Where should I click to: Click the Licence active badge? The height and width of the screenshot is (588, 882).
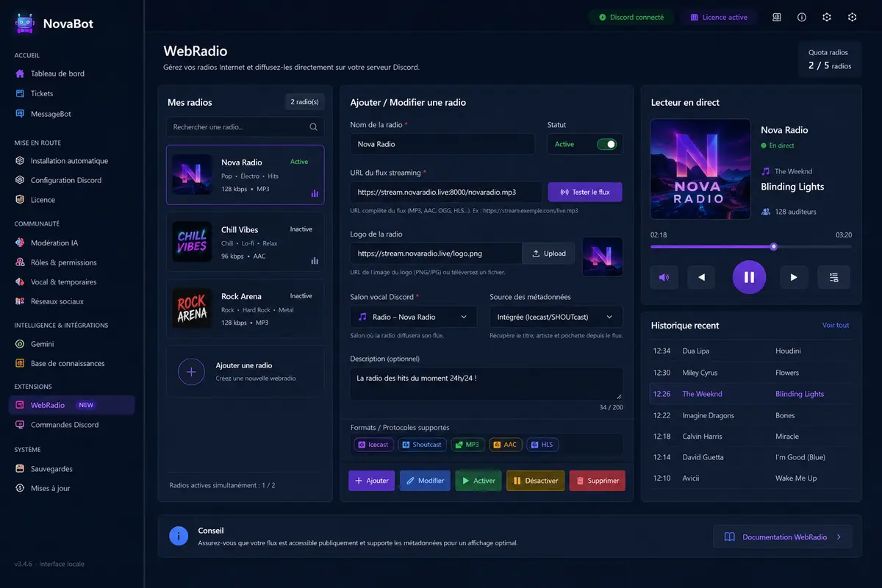tap(719, 17)
